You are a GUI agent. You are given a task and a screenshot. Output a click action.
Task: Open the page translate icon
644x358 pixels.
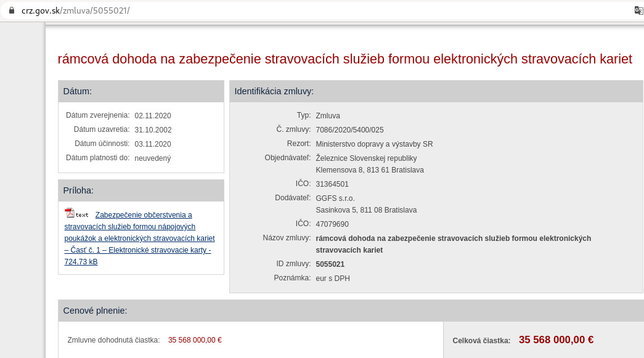(638, 10)
